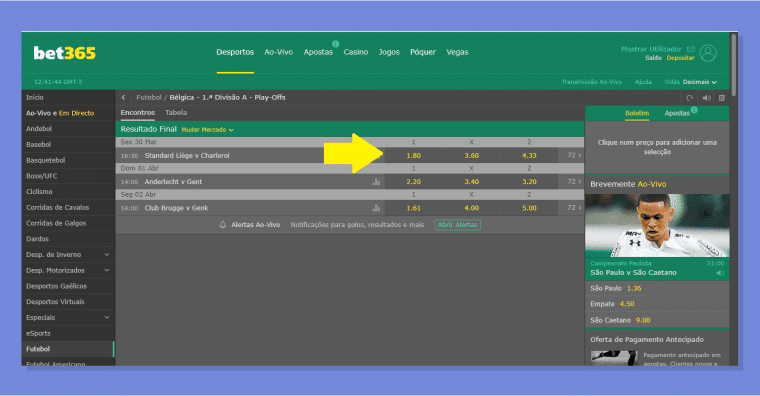
Task: Go back with the breadcrumb left arrow
Action: coord(123,97)
